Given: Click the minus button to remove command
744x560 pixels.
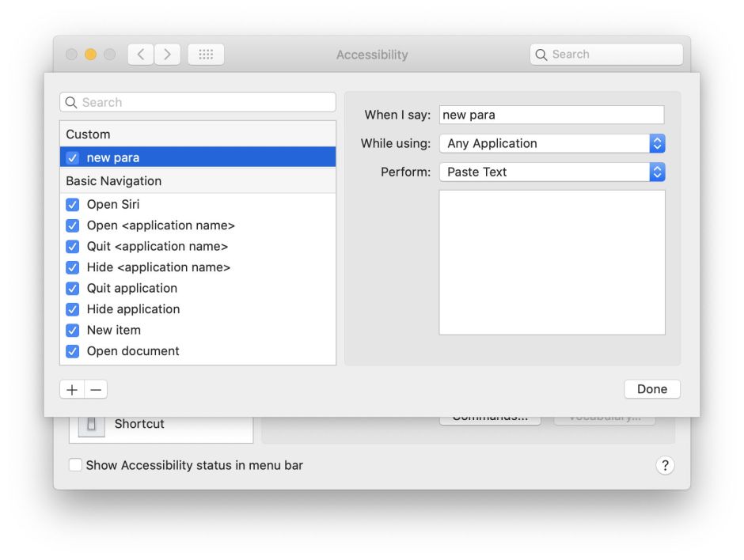Looking at the screenshot, I should pyautogui.click(x=96, y=389).
